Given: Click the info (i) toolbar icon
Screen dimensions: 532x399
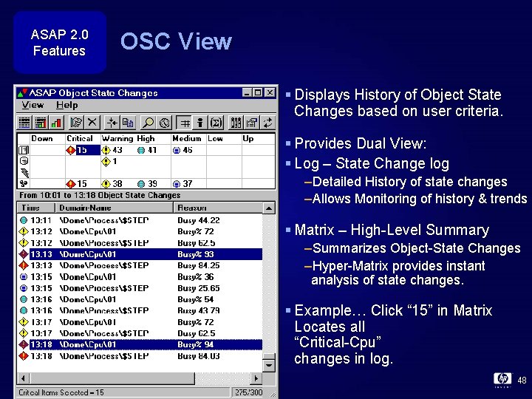Looking at the screenshot, I should [x=200, y=123].
